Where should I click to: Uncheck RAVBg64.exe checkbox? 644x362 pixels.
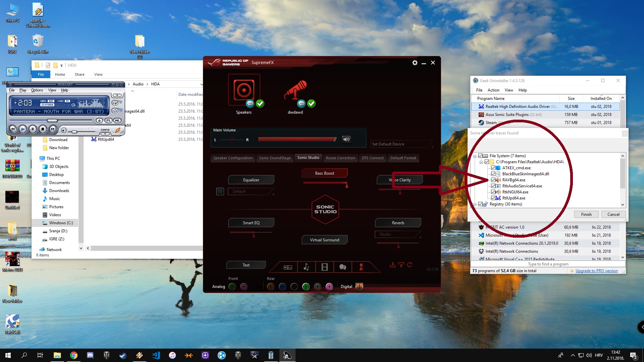coord(493,180)
